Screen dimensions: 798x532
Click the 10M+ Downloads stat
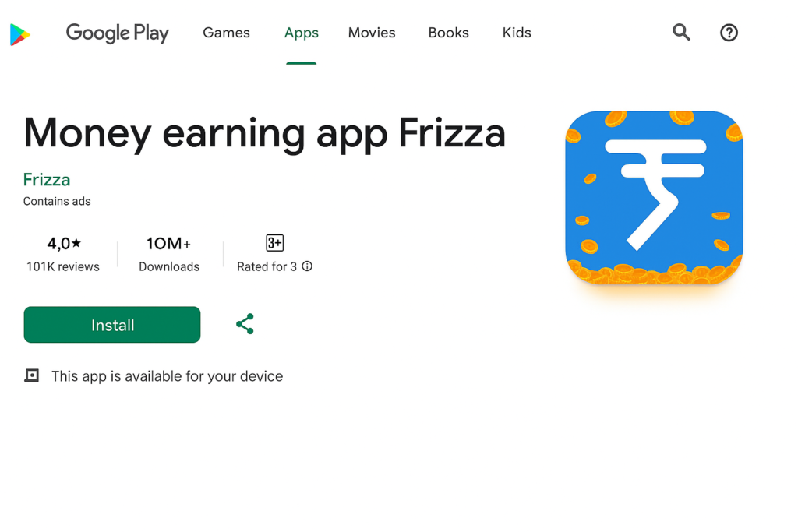169,253
